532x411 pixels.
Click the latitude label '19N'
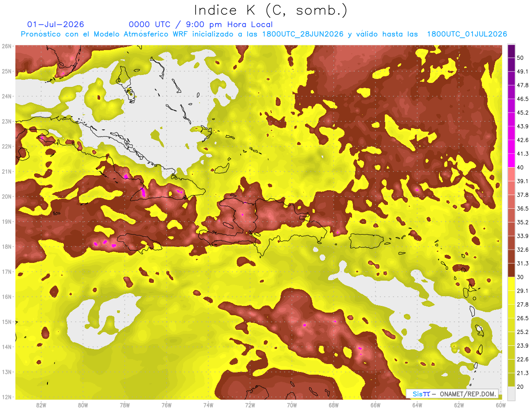(6, 222)
